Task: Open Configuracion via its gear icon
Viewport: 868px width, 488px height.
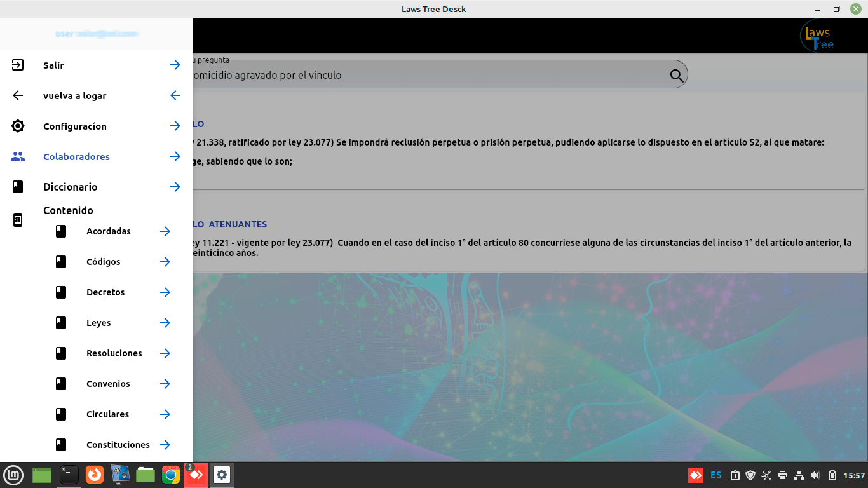Action: click(18, 126)
